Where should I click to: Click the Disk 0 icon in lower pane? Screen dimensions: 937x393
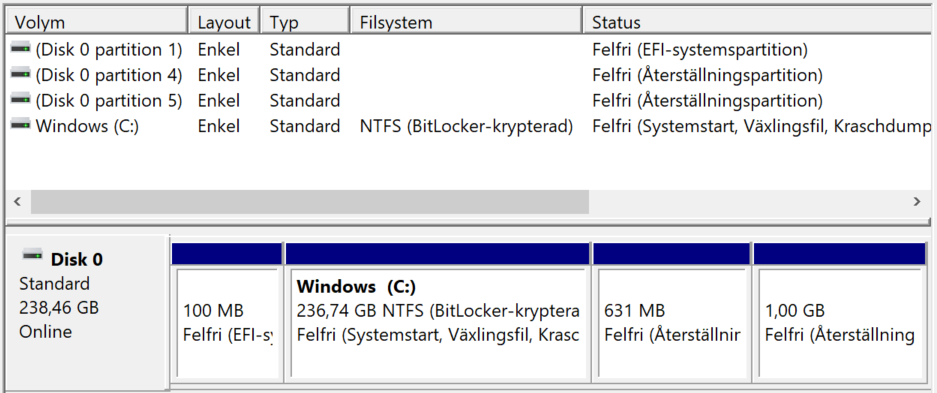click(33, 256)
